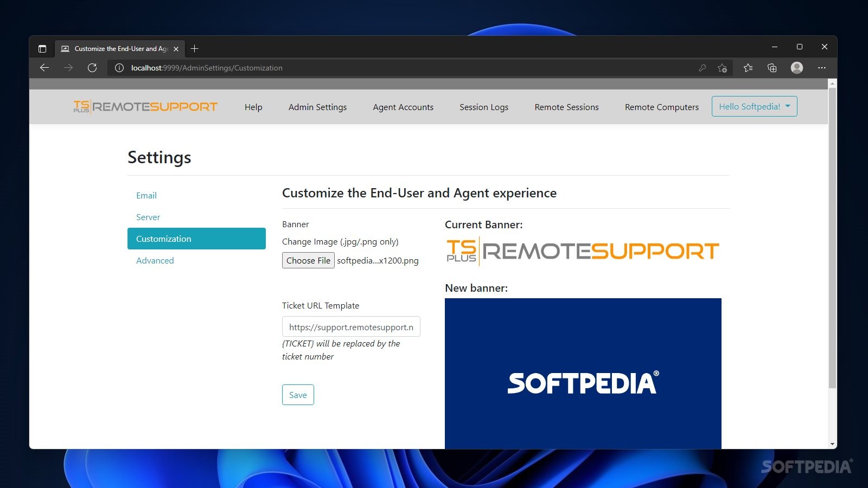Click the saved passwords key icon
The width and height of the screenshot is (868, 488).
pos(703,68)
